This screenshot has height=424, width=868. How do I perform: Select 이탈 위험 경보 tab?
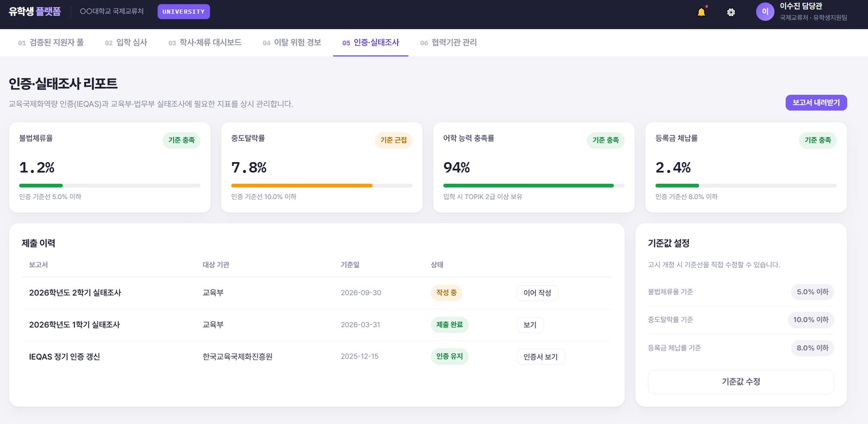point(292,42)
